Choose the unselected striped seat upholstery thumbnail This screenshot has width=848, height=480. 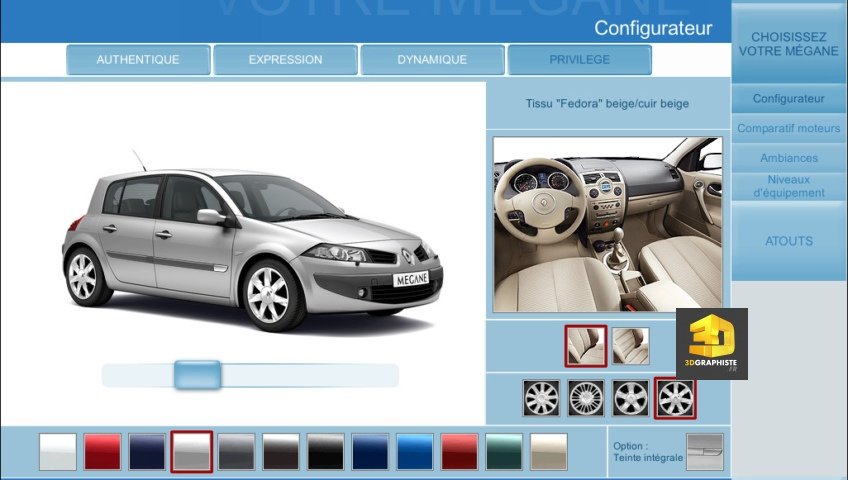pos(631,346)
